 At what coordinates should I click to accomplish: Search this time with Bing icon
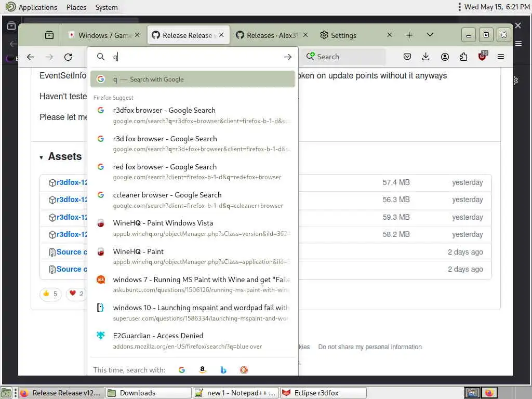[223, 370]
